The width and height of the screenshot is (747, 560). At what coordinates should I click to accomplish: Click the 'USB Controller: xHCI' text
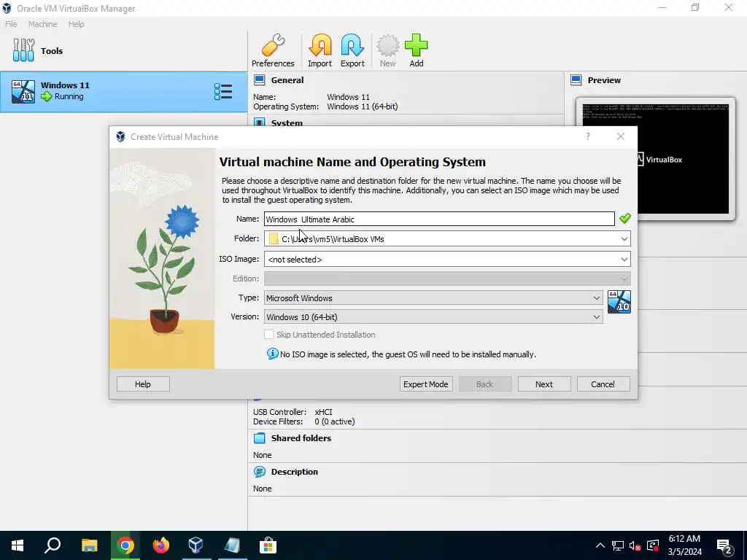(x=293, y=412)
